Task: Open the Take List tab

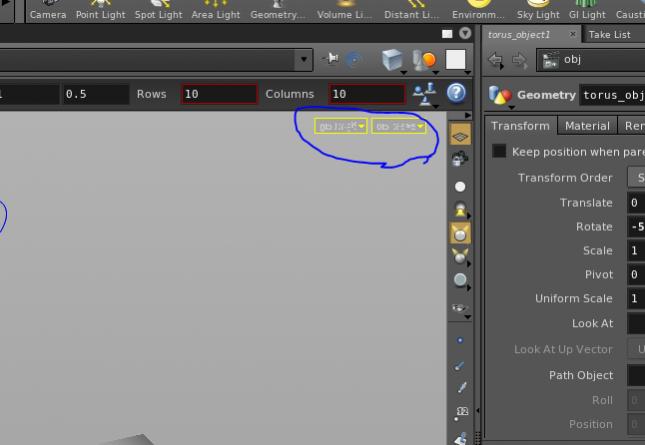Action: click(x=609, y=35)
